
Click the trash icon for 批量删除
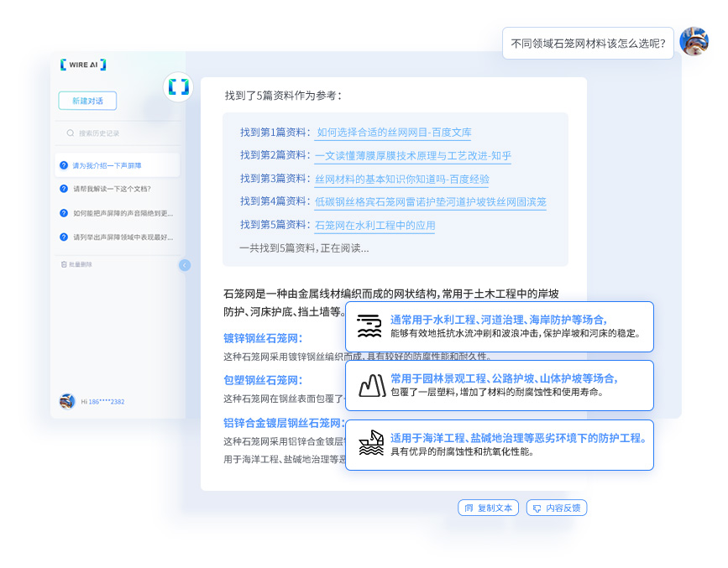point(64,264)
